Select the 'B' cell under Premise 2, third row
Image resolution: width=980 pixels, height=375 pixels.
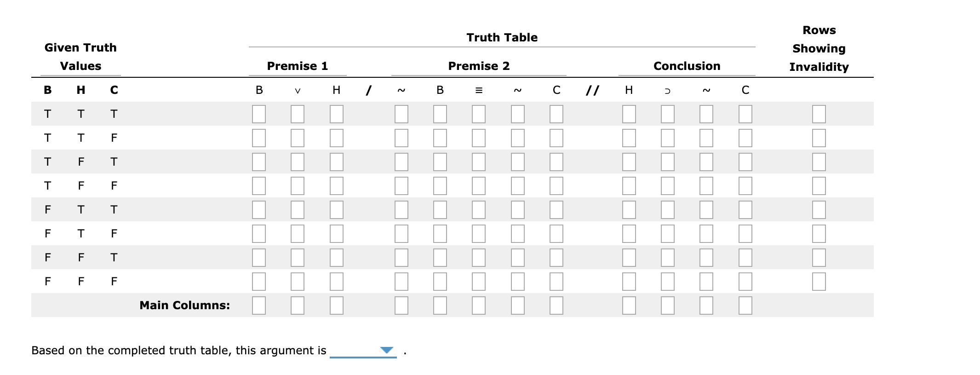click(440, 162)
